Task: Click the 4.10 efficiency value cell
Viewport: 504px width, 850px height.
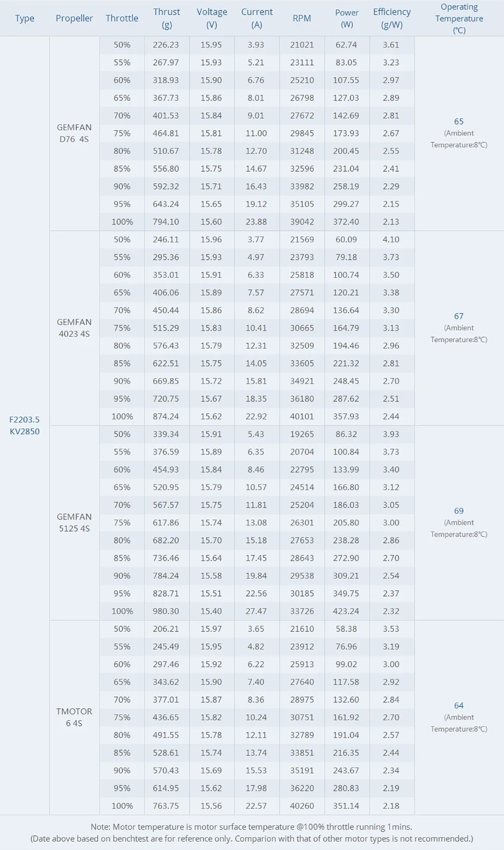Action: [x=391, y=239]
